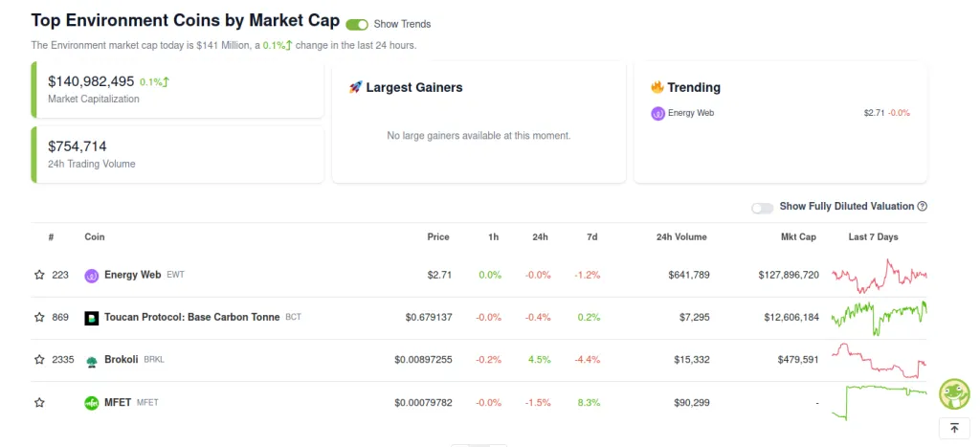This screenshot has width=980, height=447.
Task: Click the scroll-to-top arrow button
Action: coord(953,428)
